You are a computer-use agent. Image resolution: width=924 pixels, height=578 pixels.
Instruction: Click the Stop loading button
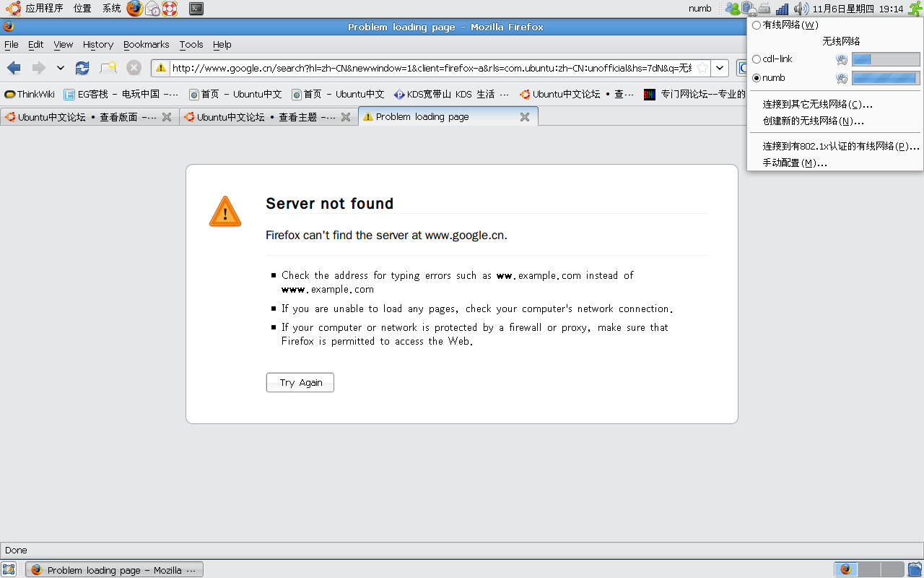coord(134,68)
